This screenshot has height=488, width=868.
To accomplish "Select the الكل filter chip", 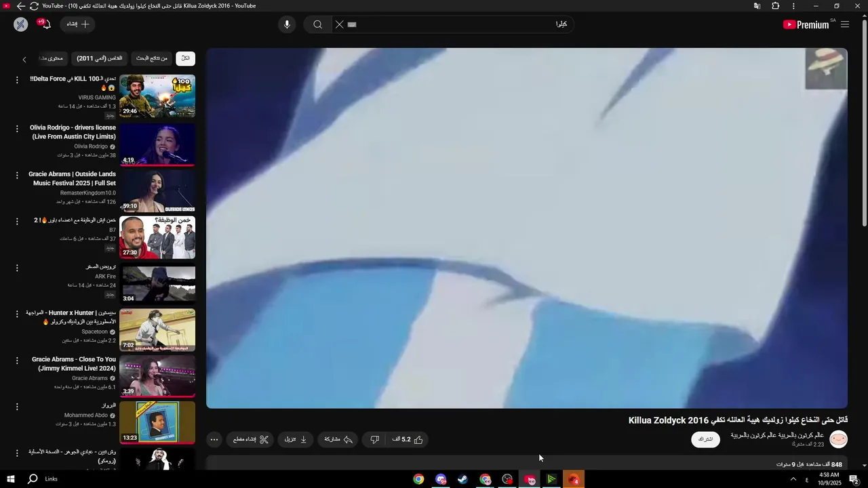I will point(185,58).
